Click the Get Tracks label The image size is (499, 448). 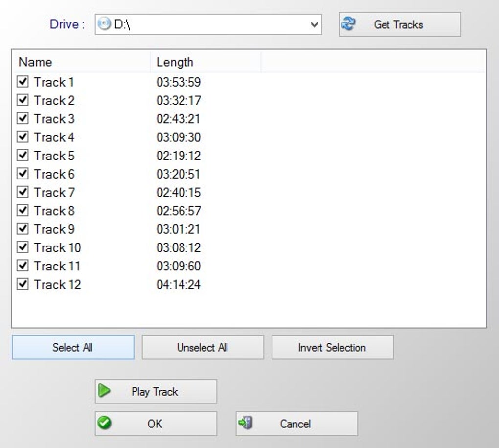click(x=398, y=24)
